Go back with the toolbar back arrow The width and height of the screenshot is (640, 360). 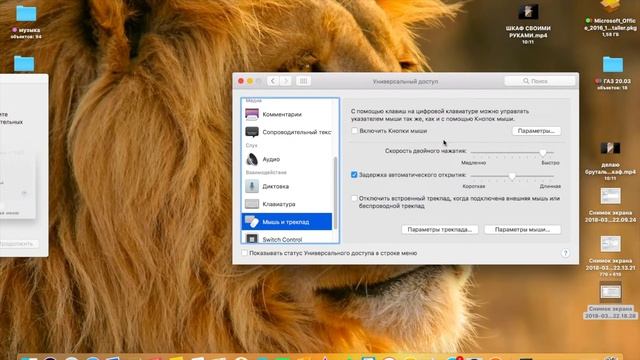[273, 81]
